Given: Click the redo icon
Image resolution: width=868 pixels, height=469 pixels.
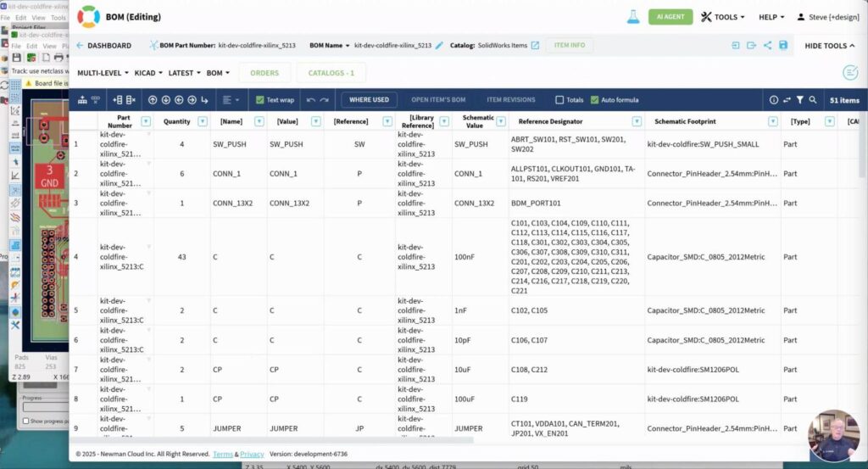Looking at the screenshot, I should coord(324,100).
